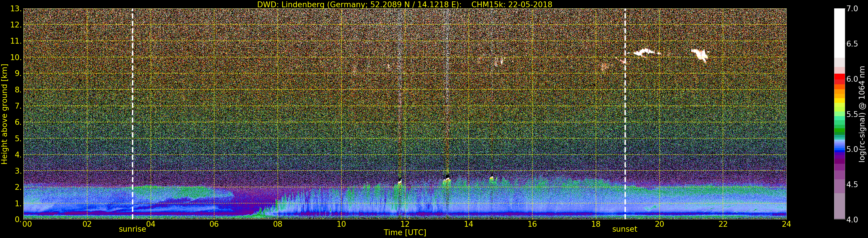Click the "06" time axis tick label
The width and height of the screenshot is (868, 238).
coord(214,224)
